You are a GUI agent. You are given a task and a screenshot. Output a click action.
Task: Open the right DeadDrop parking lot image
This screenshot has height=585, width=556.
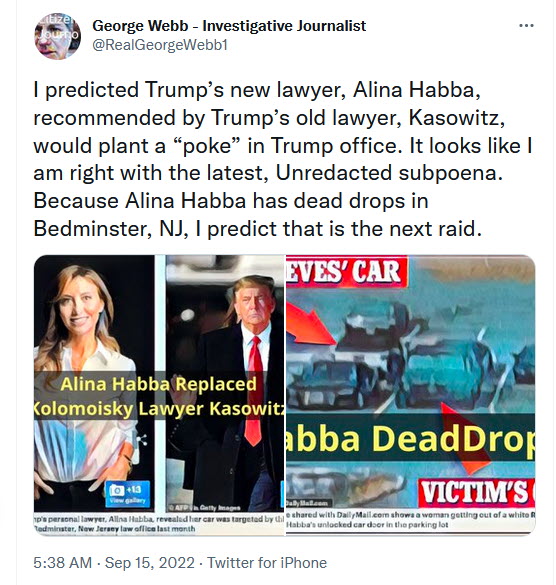click(x=410, y=395)
